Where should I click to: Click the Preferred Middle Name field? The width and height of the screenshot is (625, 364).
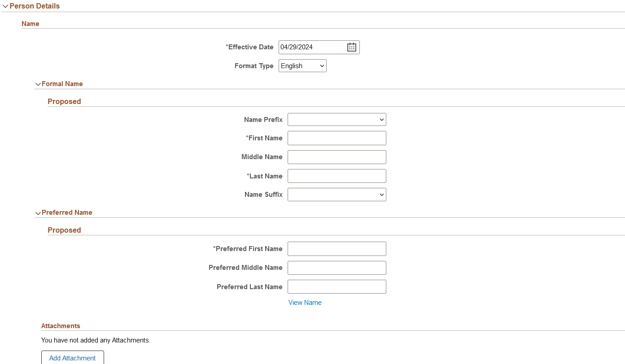(337, 268)
